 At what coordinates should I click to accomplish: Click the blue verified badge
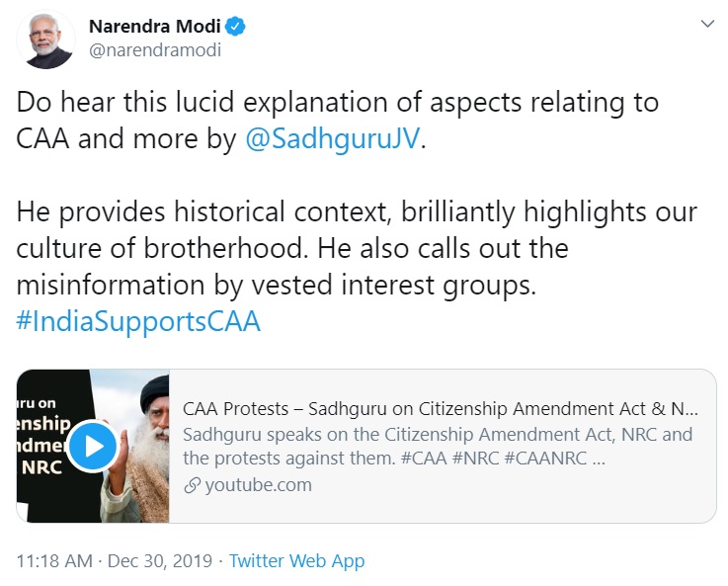tap(236, 27)
